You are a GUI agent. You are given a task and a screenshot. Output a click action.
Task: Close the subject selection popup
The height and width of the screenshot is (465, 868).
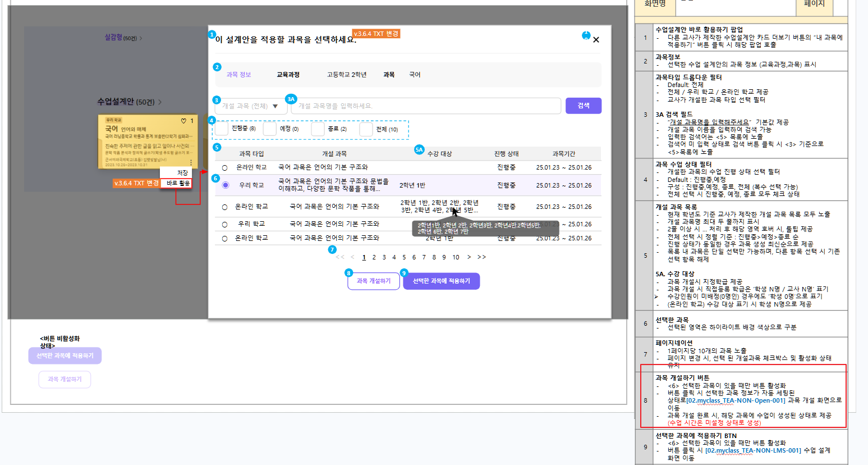(596, 40)
